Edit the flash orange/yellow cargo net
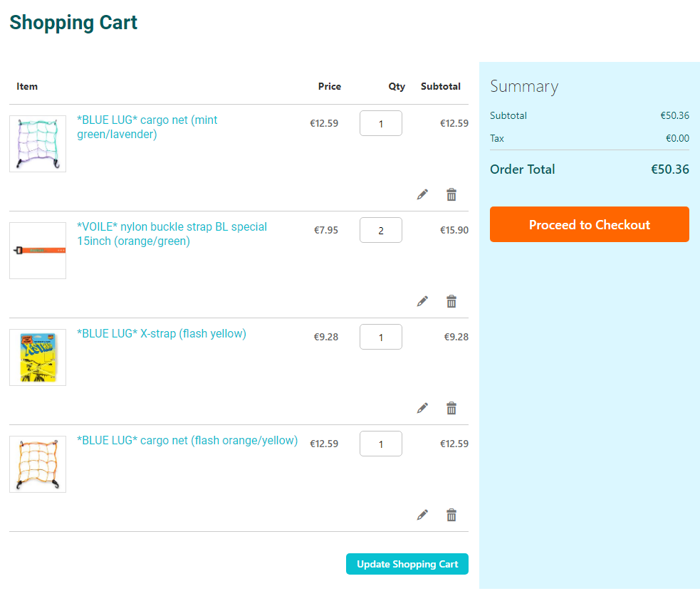The image size is (700, 591). tap(422, 515)
